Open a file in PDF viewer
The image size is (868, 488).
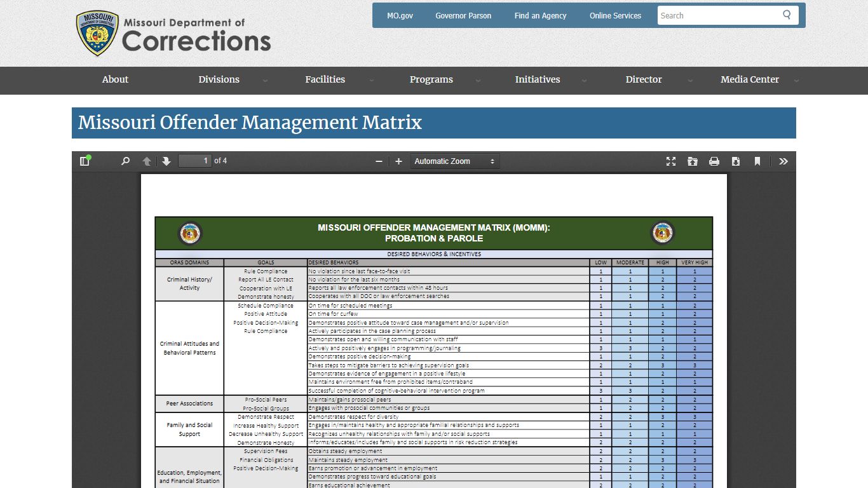click(693, 161)
